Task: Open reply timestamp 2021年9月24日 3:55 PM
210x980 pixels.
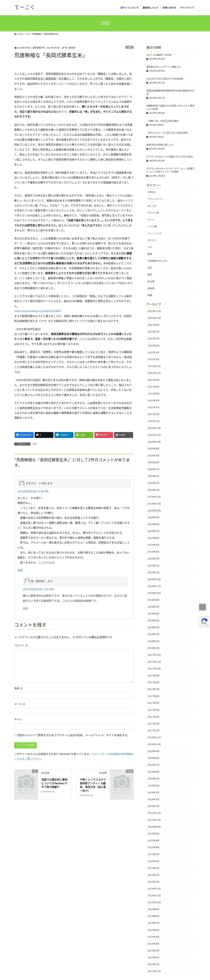Action: coord(38,589)
